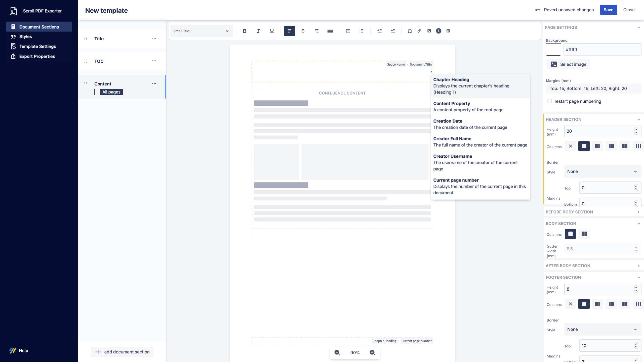The height and width of the screenshot is (362, 644).
Task: Enable restart page numbering checkbox
Action: (550, 101)
